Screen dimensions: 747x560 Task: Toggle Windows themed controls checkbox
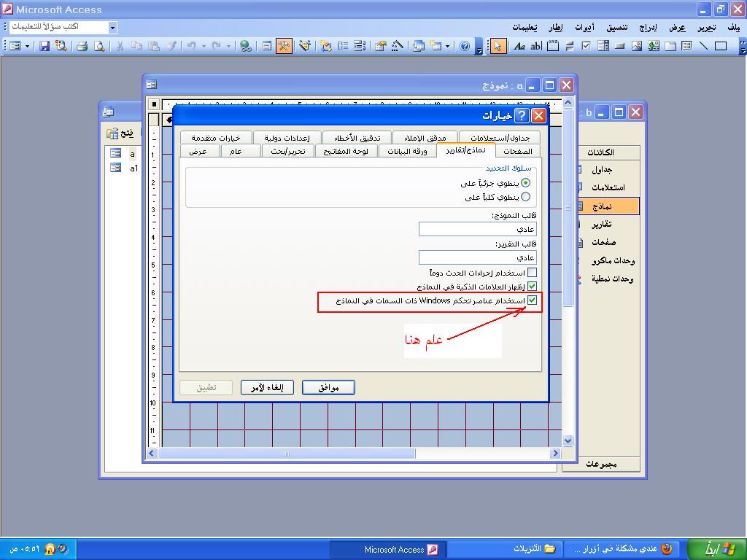click(532, 300)
